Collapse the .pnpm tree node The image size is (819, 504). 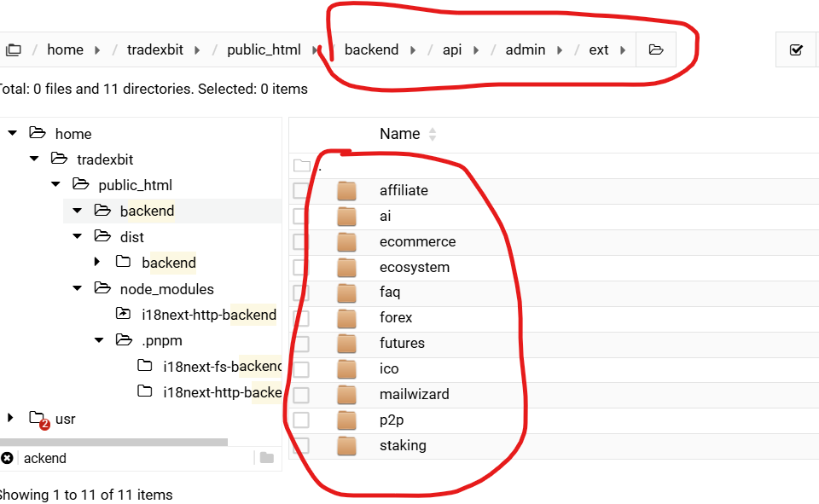coord(99,340)
